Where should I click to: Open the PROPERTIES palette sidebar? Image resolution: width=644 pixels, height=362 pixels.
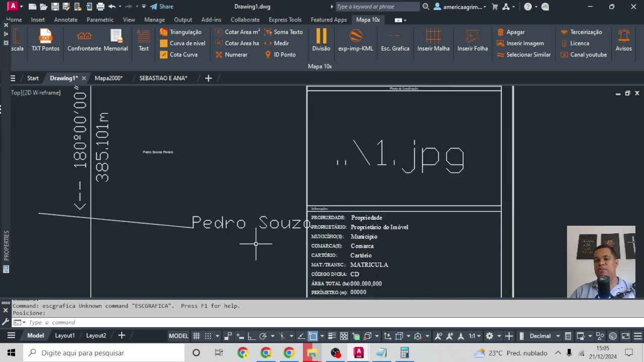(x=7, y=245)
